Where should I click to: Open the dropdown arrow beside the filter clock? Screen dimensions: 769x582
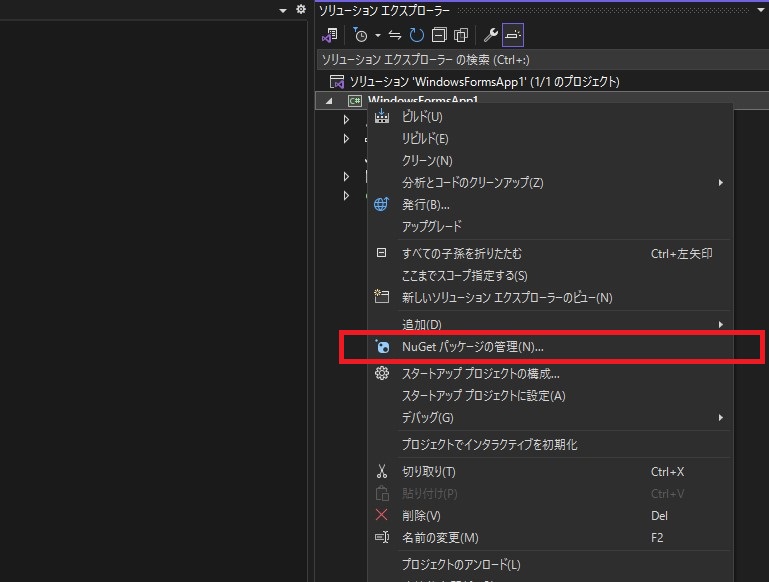(377, 35)
